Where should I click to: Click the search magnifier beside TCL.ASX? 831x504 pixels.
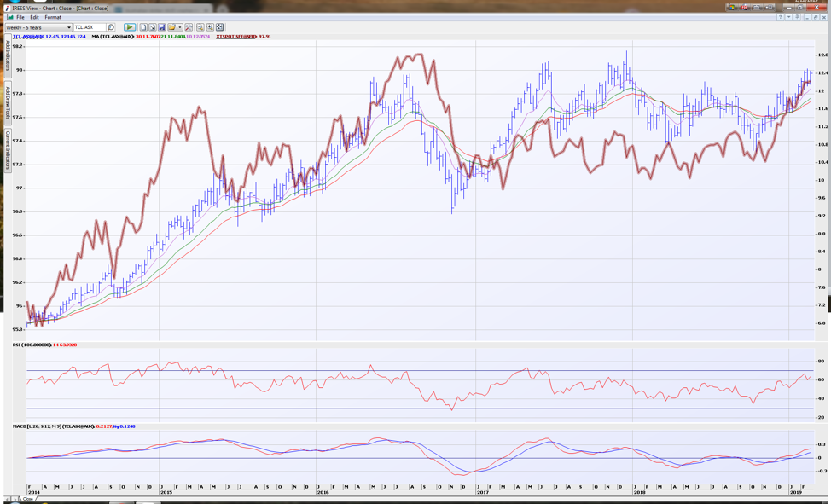click(x=111, y=27)
